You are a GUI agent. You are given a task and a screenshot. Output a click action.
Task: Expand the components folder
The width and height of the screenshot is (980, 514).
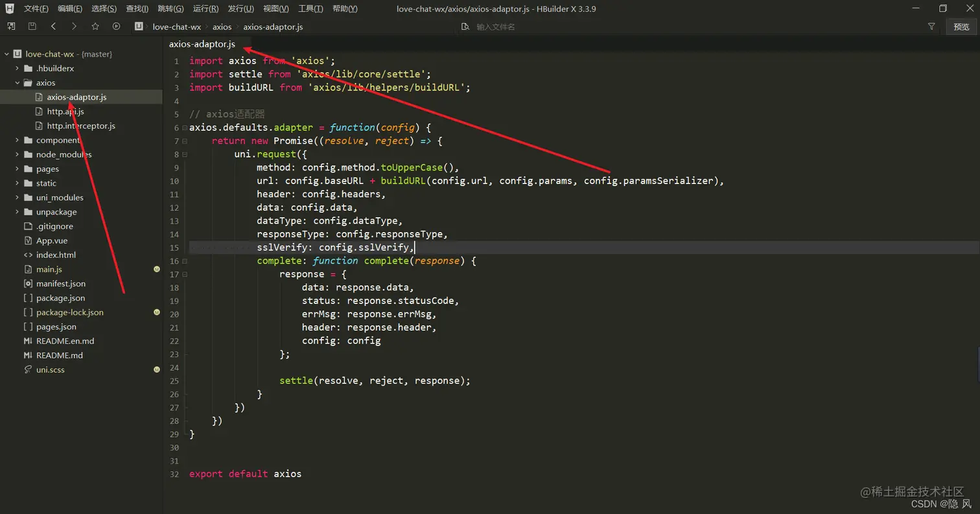point(17,140)
